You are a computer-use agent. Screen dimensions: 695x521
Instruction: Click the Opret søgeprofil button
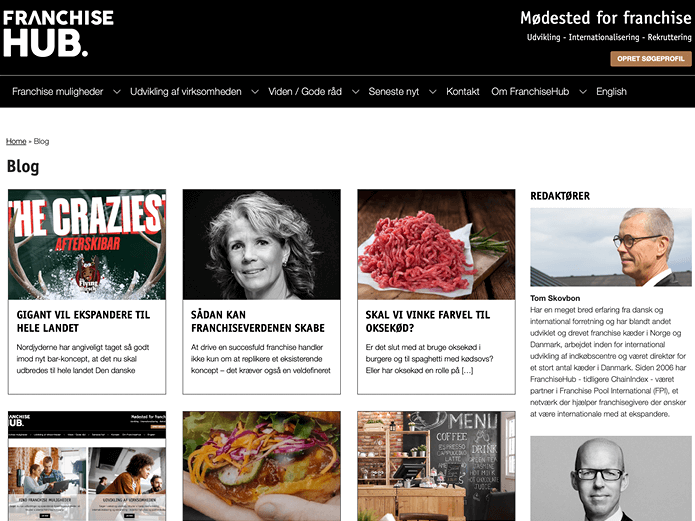[651, 59]
